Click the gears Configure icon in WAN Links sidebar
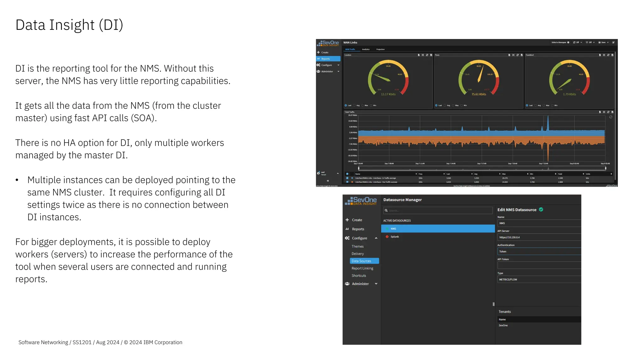Image resolution: width=644 pixels, height=362 pixels. (x=319, y=65)
